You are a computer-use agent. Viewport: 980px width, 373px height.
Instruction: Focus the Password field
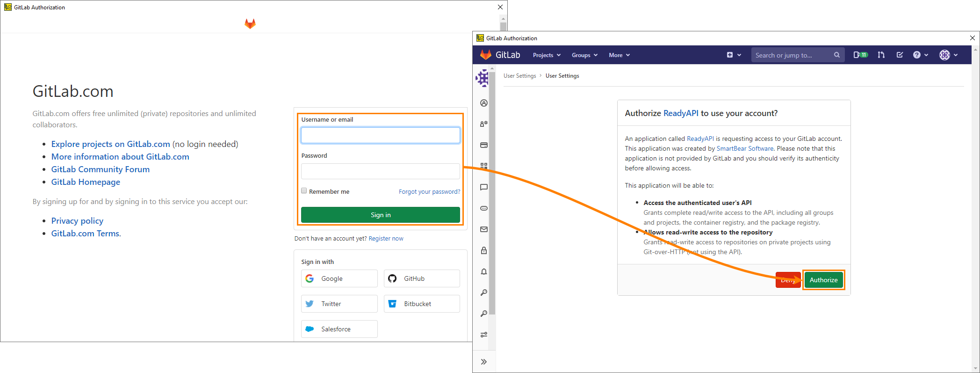click(x=381, y=171)
